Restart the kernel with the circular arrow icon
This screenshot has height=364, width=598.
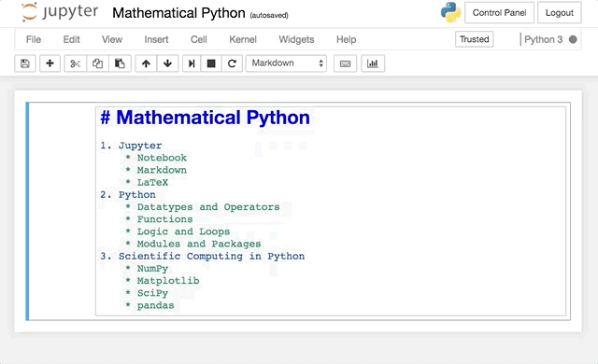232,63
